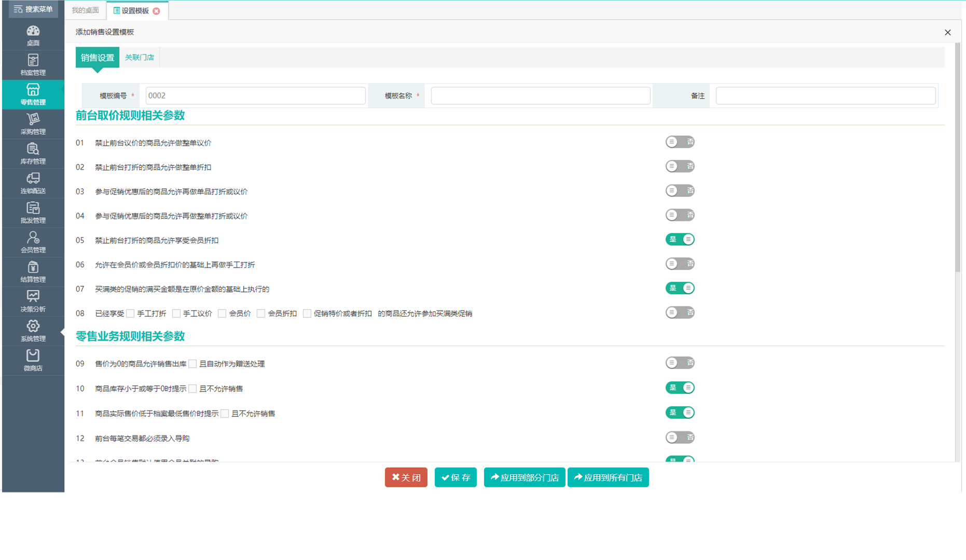Viewport: 966px width, 560px height.
Task: Close the 添加销售设置模板 dialog
Action: click(947, 32)
